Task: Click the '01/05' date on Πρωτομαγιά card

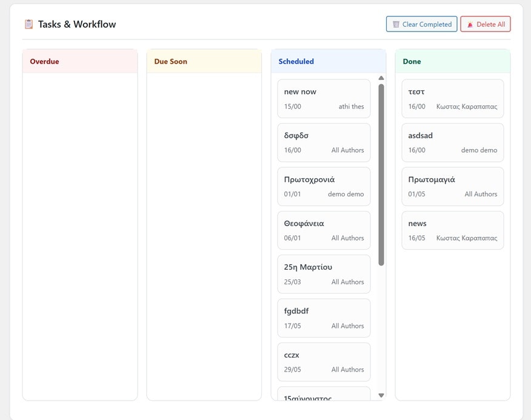Action: 416,194
